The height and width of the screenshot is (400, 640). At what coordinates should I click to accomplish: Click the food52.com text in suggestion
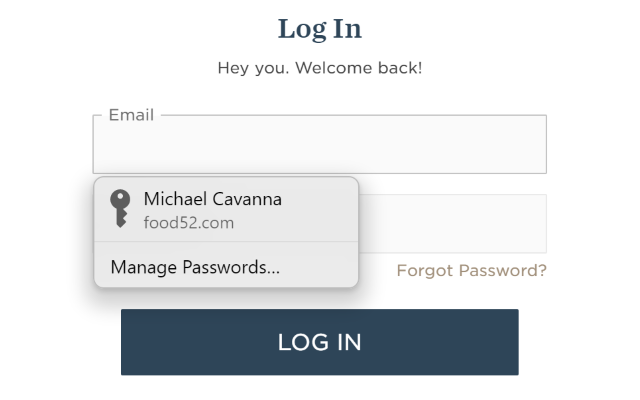tap(189, 223)
